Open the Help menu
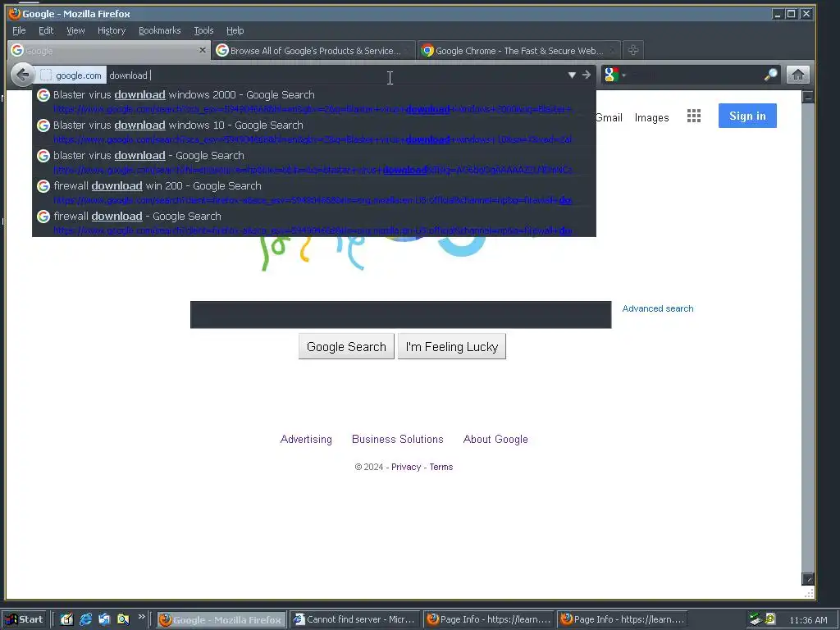This screenshot has height=630, width=840. click(x=235, y=30)
